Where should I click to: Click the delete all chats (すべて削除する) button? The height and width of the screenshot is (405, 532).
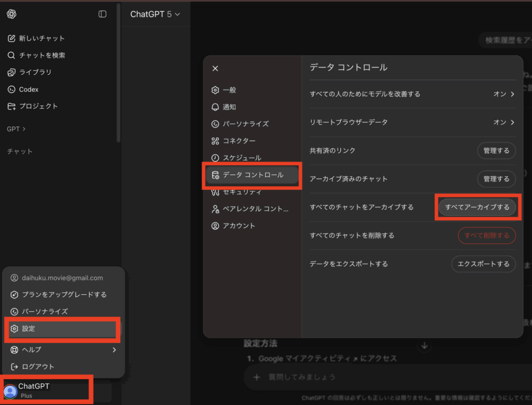tap(486, 236)
